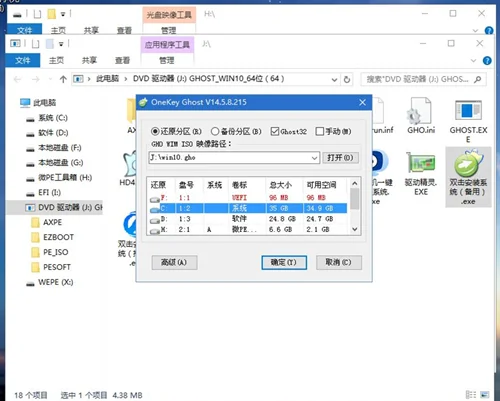Select the 还原分区 radio option
The width and height of the screenshot is (500, 401).
coord(176,131)
